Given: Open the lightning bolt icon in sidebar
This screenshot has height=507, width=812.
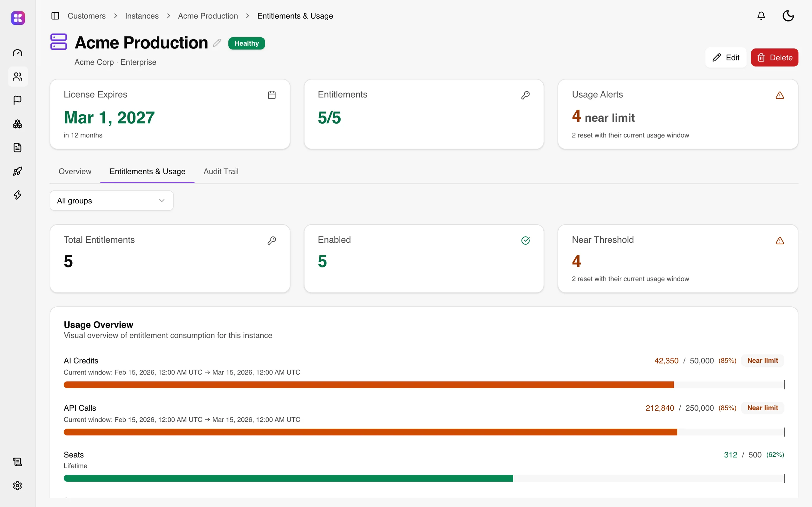Looking at the screenshot, I should point(17,195).
